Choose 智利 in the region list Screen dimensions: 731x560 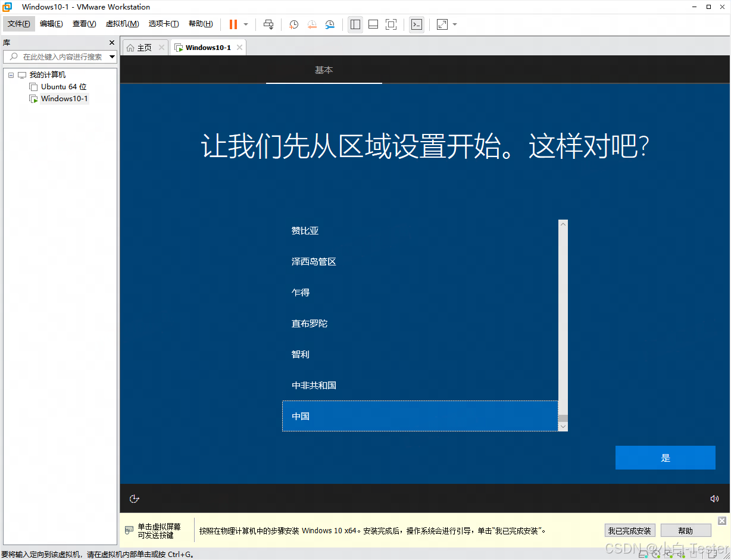420,355
